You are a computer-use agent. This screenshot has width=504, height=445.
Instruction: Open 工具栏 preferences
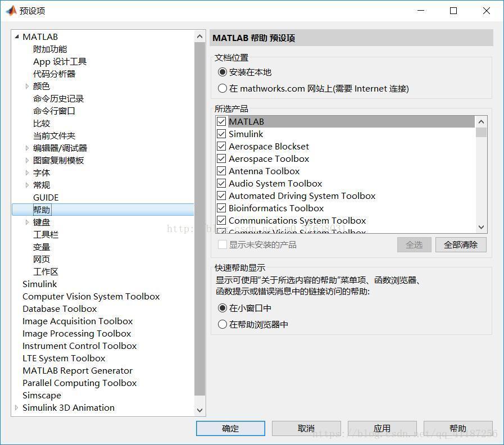click(x=46, y=234)
